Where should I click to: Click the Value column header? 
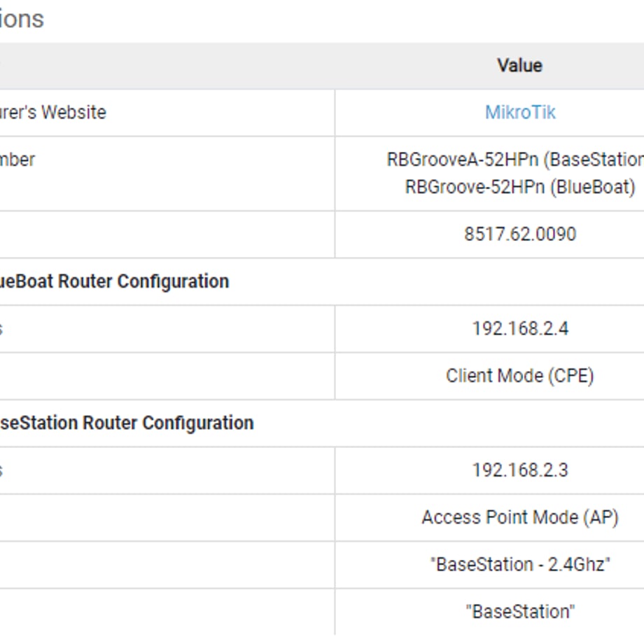[520, 65]
